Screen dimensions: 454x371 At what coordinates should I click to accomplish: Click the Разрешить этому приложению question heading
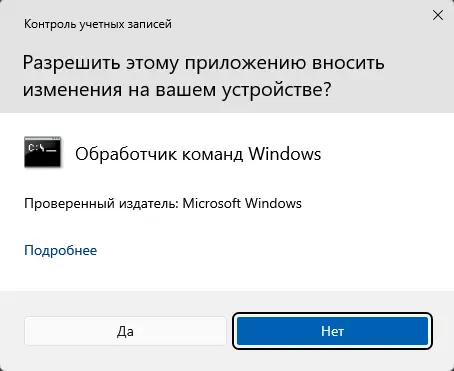click(x=203, y=76)
